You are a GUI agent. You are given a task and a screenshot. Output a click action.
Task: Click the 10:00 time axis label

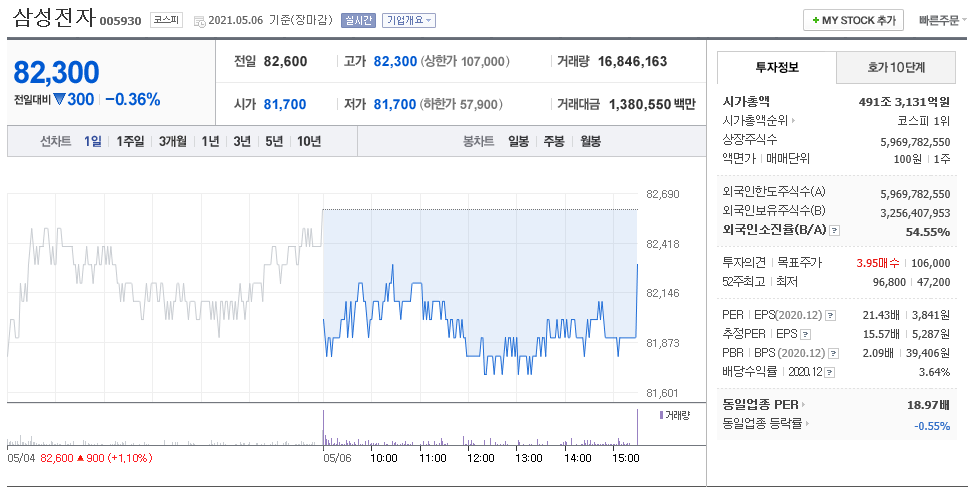coord(384,458)
